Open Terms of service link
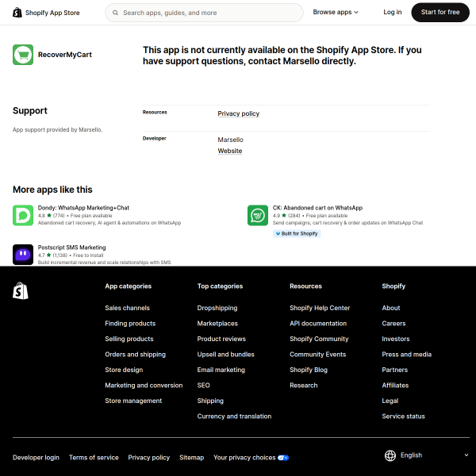Viewport: 476px width, 476px height. click(94, 458)
